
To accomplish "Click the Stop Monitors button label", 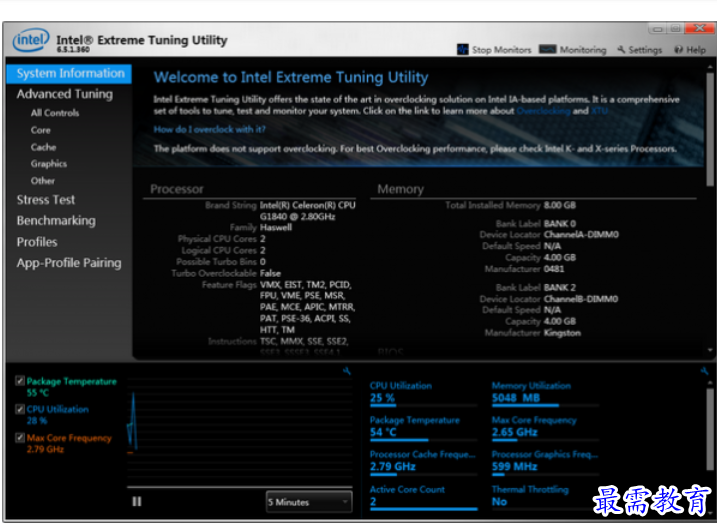I will [502, 50].
